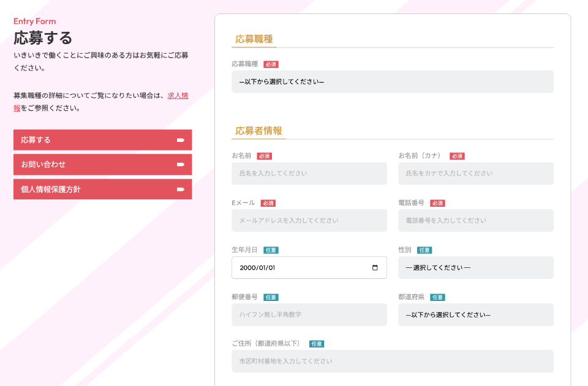Focus the 郵便番号 input field

(309, 315)
